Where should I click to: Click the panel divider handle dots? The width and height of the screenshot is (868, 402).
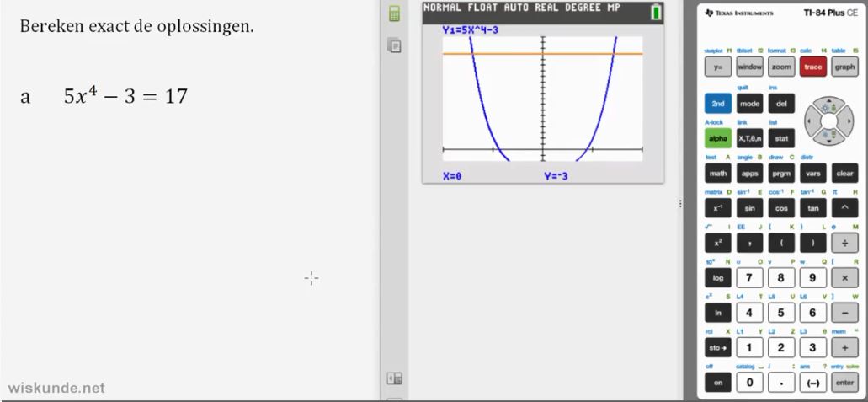pyautogui.click(x=680, y=204)
